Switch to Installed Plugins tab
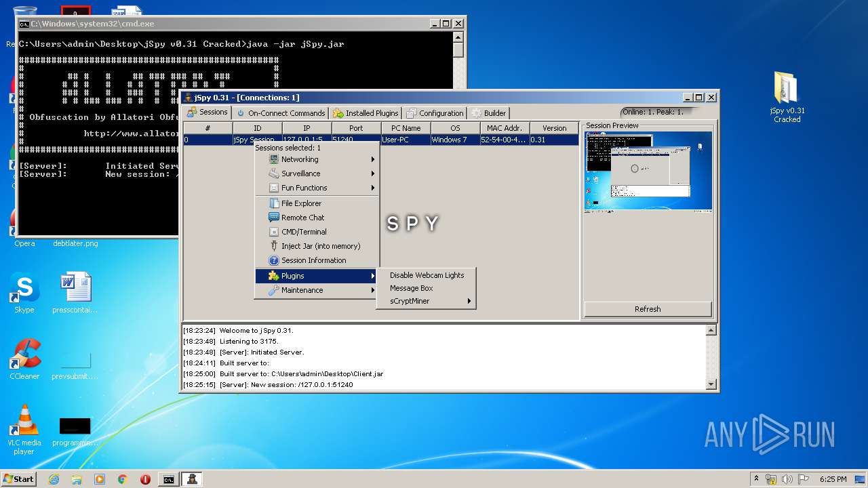868x488 pixels. point(366,113)
